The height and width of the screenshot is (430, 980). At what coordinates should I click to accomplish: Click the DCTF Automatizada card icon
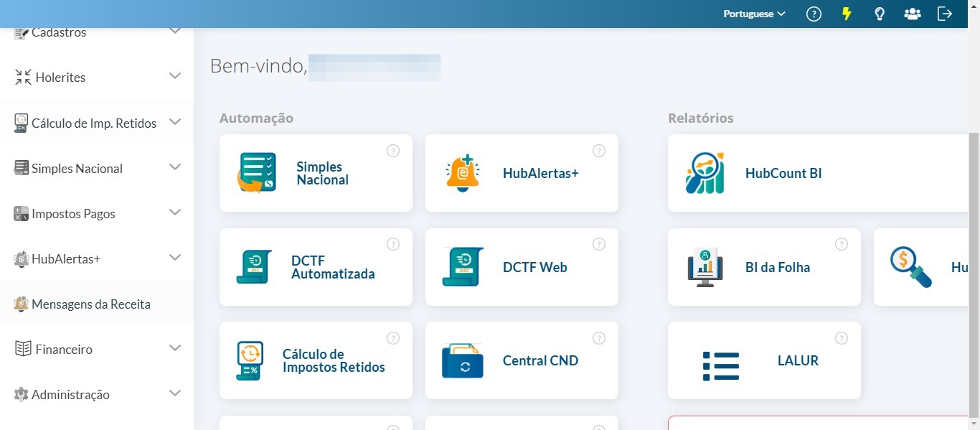point(254,267)
